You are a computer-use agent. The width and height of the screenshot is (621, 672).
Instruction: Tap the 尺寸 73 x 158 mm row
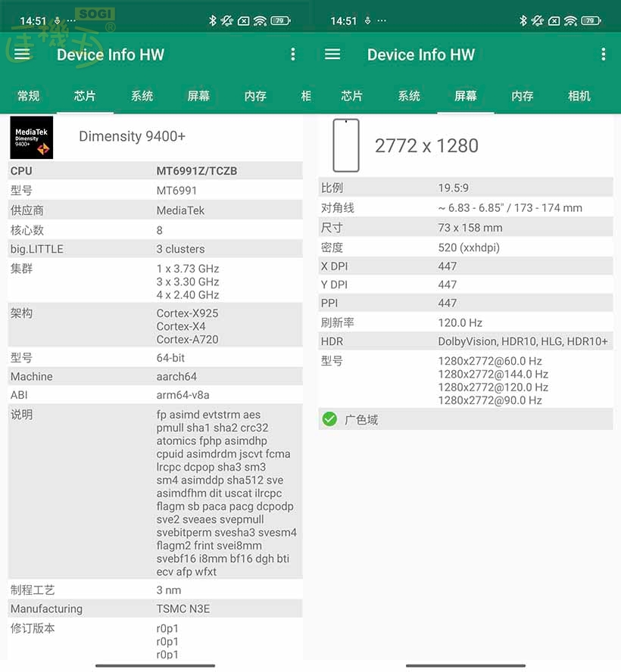pyautogui.click(x=466, y=228)
